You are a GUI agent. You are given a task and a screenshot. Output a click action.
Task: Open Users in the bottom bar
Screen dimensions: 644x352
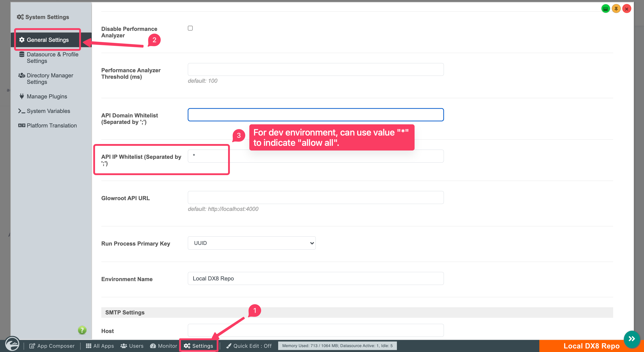[x=132, y=346]
